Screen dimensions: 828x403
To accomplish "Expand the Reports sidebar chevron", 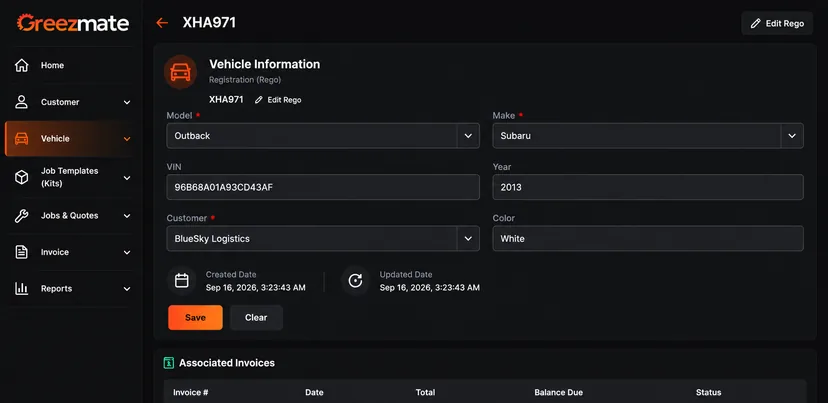I will 127,289.
